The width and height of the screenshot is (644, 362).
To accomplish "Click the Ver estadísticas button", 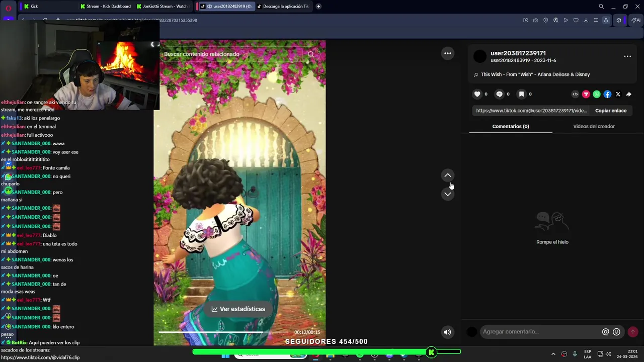I will coord(238,309).
